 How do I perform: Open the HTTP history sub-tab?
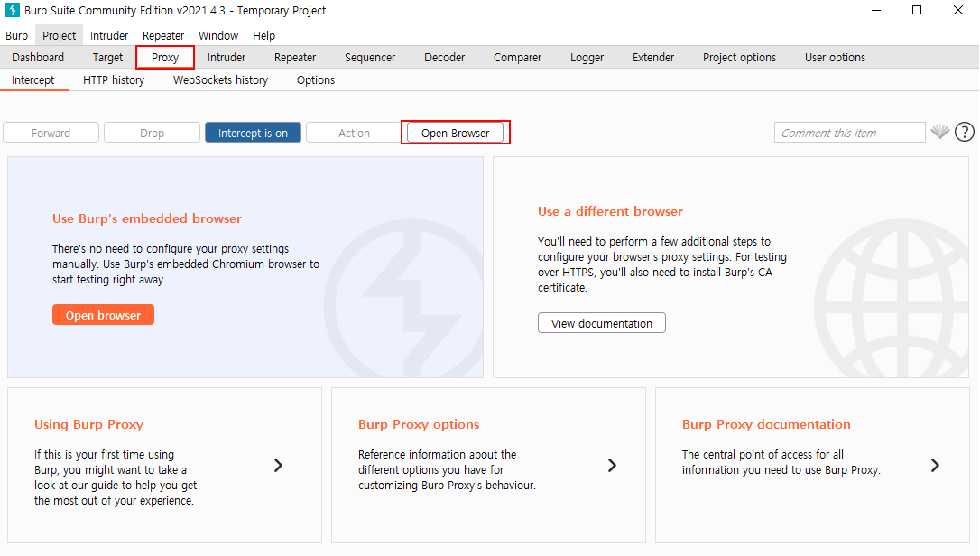pyautogui.click(x=114, y=80)
